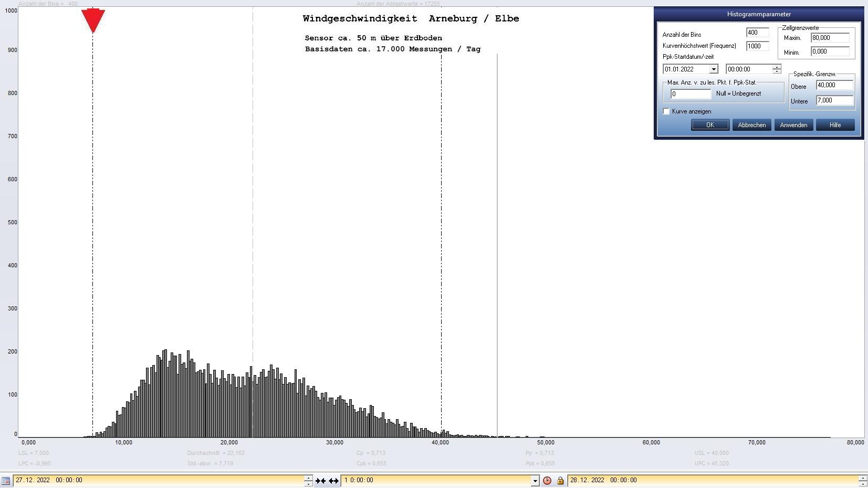Click the Kurvenhöchstwert (Frequenz) field
Screen dimensions: 868x488
[757, 46]
